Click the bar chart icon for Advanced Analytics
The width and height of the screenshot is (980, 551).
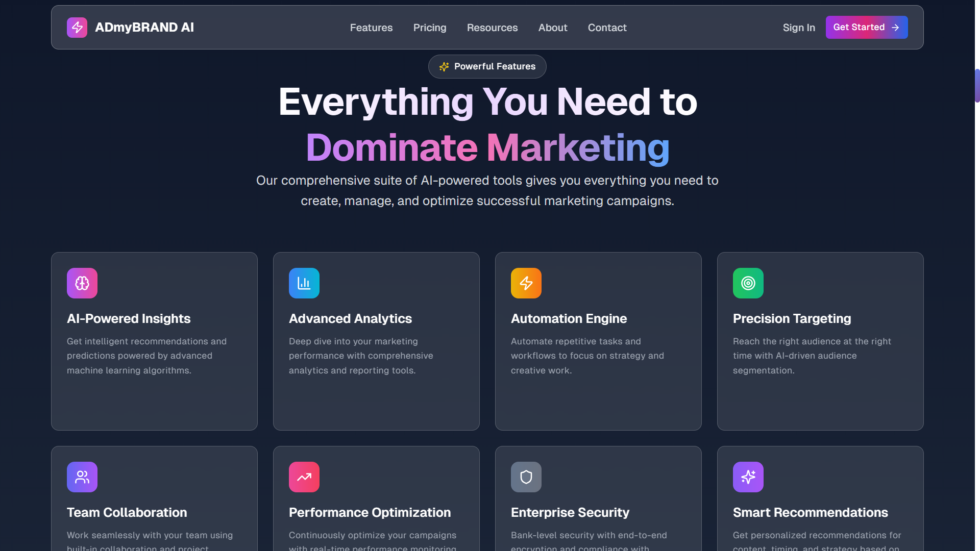coord(304,283)
